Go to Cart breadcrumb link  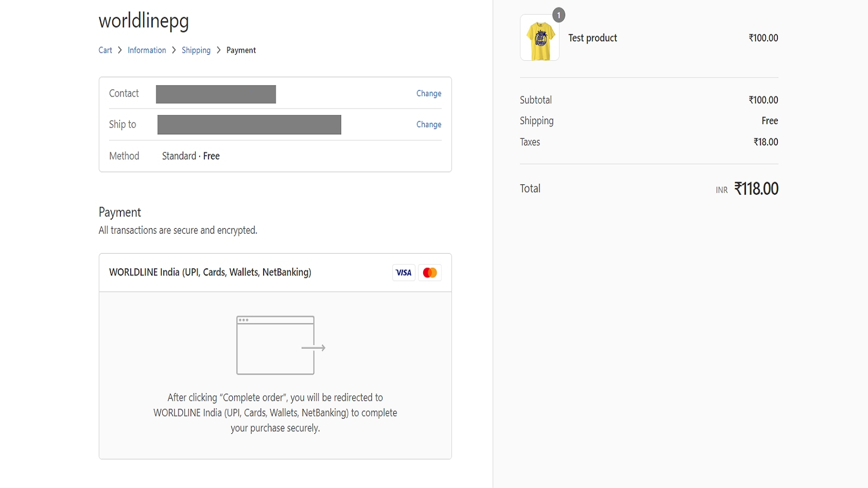(105, 50)
